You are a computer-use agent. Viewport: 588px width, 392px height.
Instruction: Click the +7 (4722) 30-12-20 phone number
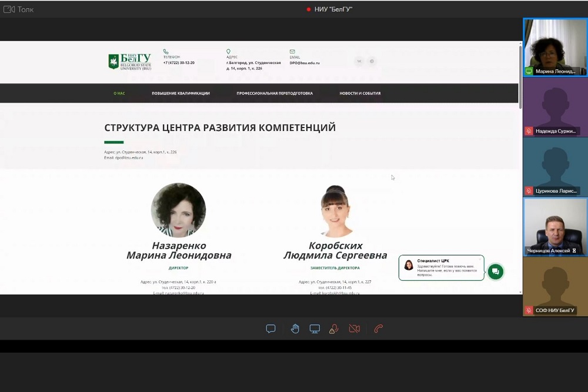click(179, 62)
